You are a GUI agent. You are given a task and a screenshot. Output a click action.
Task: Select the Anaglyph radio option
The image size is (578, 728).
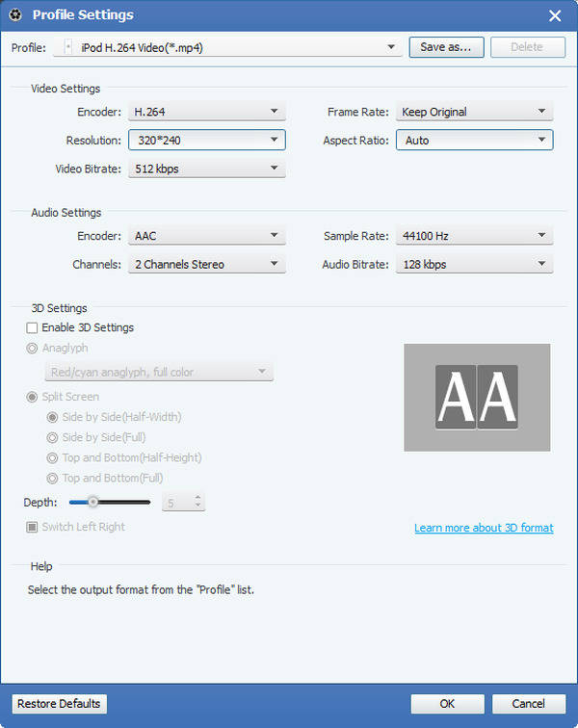(x=33, y=349)
